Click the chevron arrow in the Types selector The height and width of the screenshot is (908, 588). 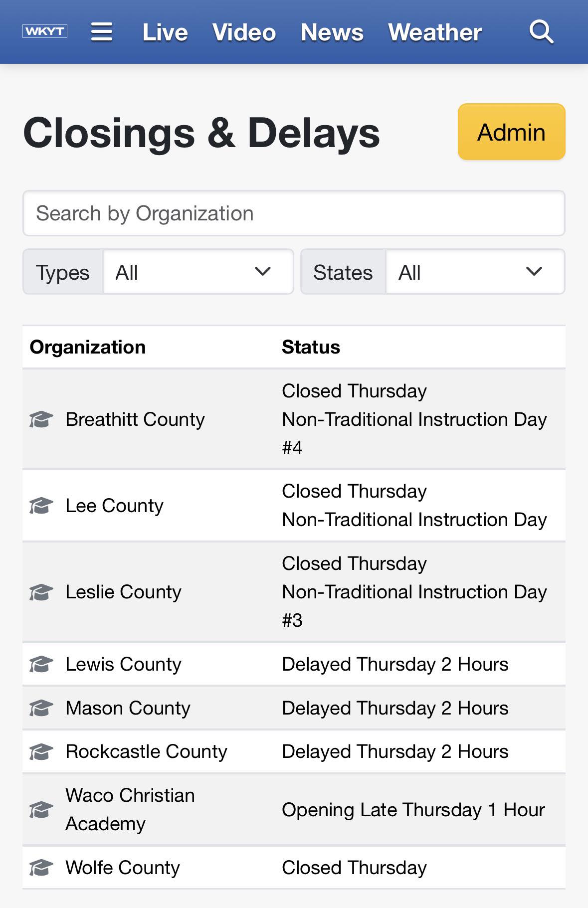click(263, 272)
